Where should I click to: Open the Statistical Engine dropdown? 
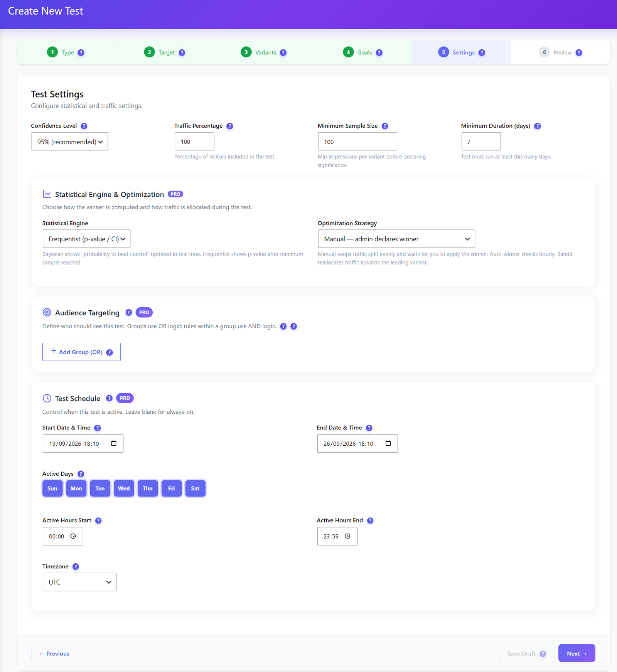pos(86,239)
